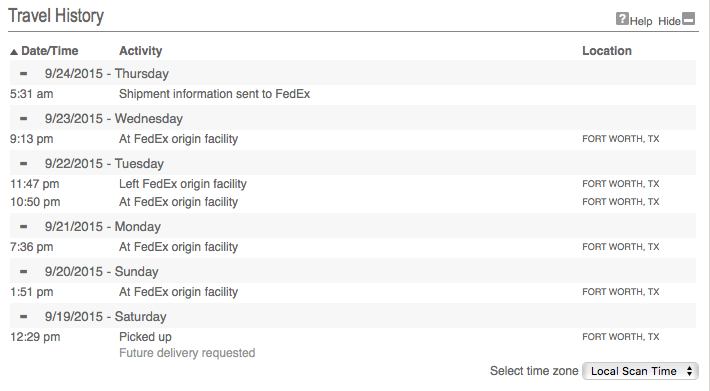Screen dimensions: 710x391
Task: Collapse the 9/21/2015 Monday group
Action: (24, 226)
